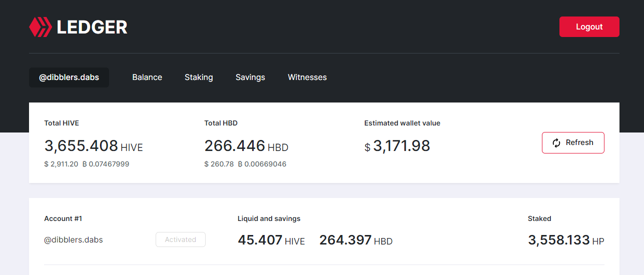
Task: Select the @dibblers.dabs account tab
Action: tap(69, 77)
